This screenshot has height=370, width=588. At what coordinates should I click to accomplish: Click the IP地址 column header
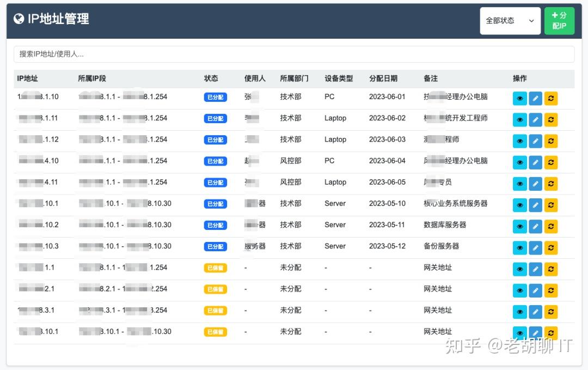27,78
